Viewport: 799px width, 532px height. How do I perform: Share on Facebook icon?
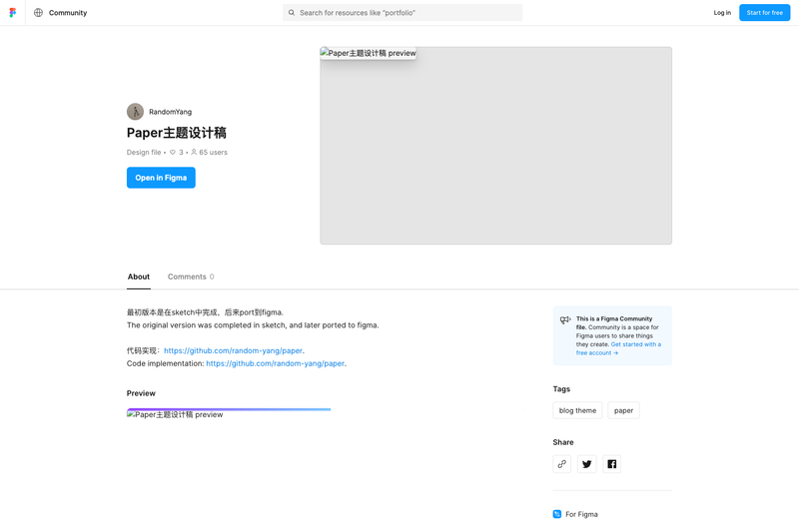(x=612, y=464)
